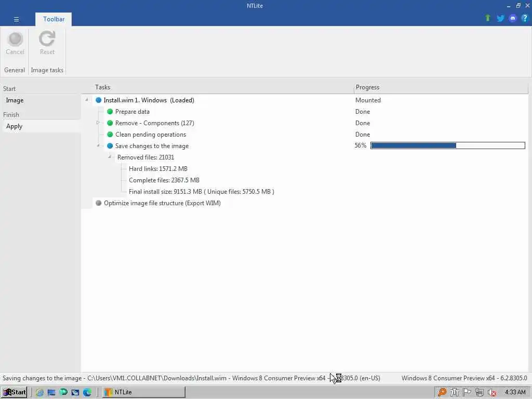This screenshot has width=532, height=399.
Task: Select Complete files: 2367.5 MB row
Action: tap(164, 180)
